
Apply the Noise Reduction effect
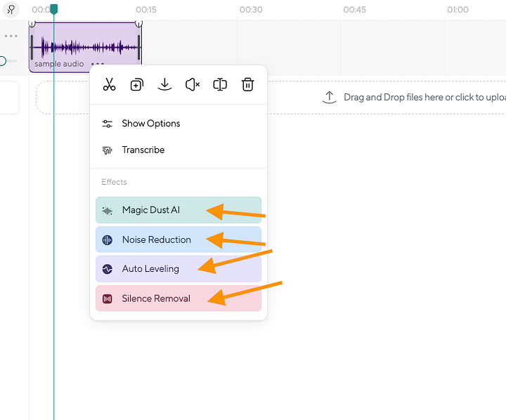(x=179, y=239)
